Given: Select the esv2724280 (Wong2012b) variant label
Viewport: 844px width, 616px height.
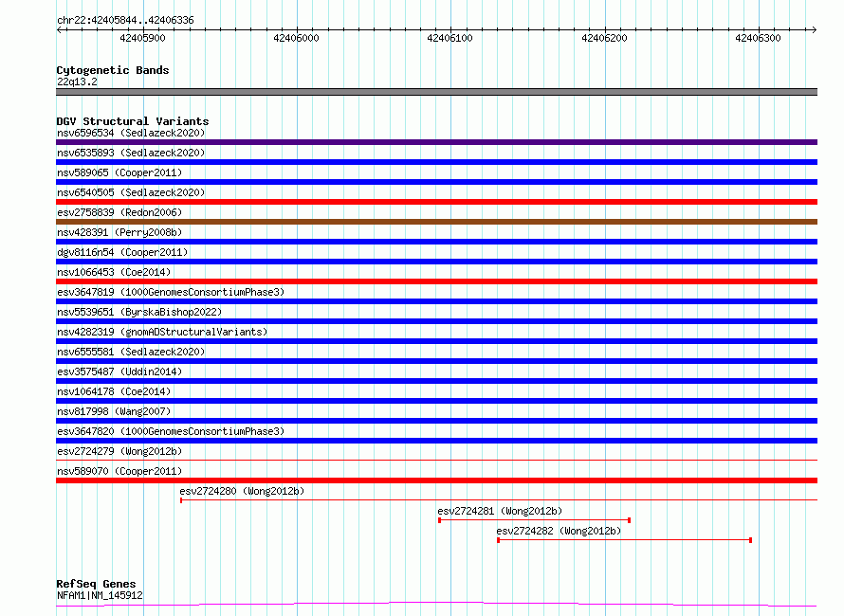Looking at the screenshot, I should click(x=242, y=491).
